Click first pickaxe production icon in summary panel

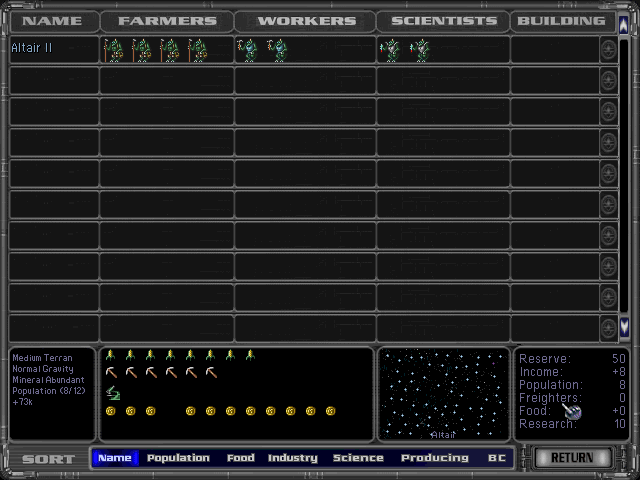pyautogui.click(x=111, y=372)
